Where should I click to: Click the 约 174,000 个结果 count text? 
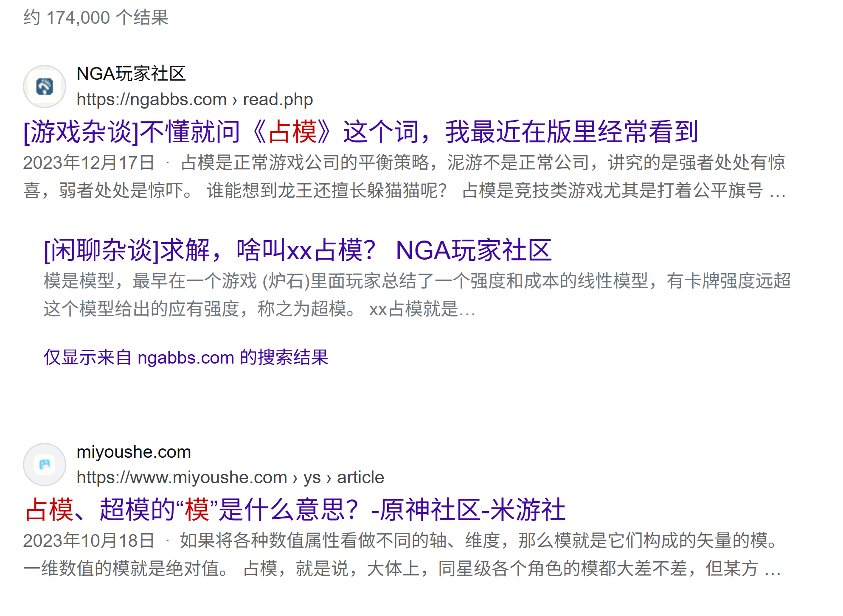[x=96, y=18]
